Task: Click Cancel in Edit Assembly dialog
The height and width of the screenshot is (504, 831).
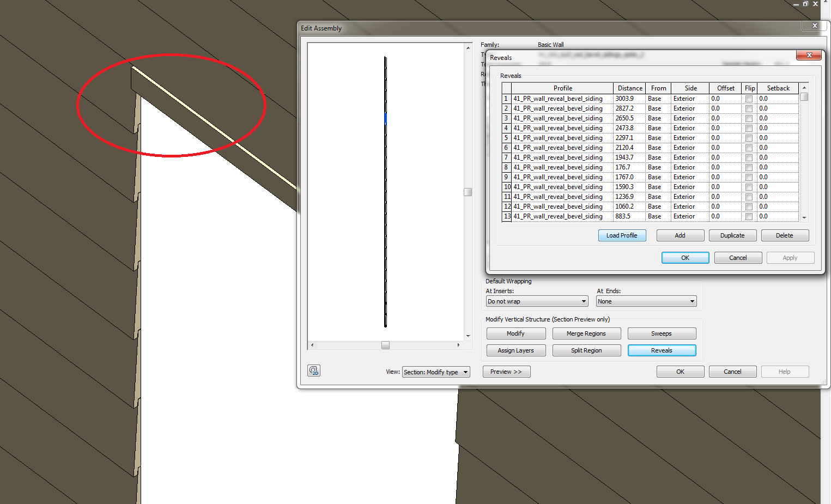Action: tap(732, 372)
